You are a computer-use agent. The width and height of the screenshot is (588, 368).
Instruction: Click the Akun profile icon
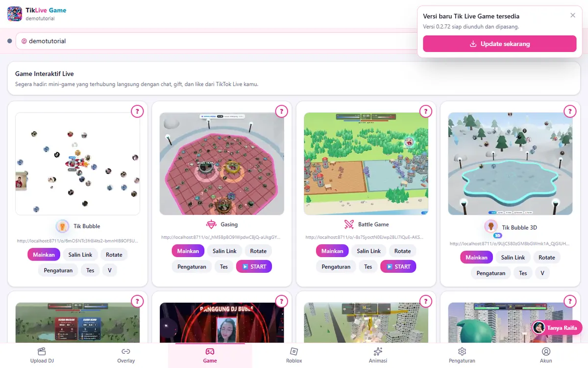pos(546,351)
